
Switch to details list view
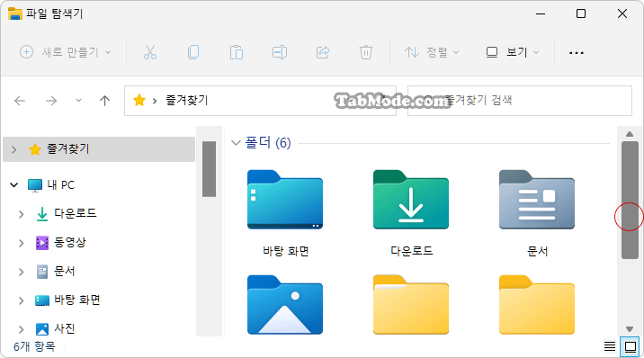tap(610, 347)
